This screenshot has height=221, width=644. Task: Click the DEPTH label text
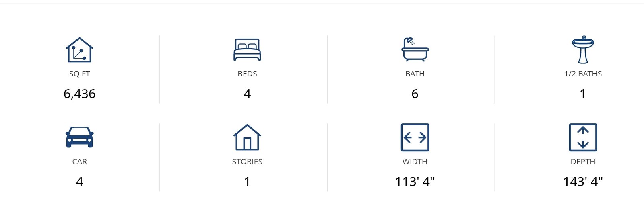(x=583, y=162)
